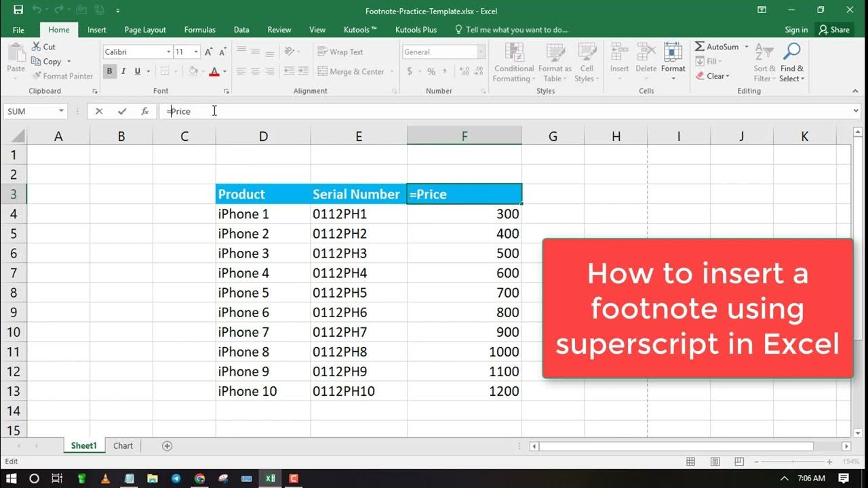Click the Excel icon in taskbar
The width and height of the screenshot is (868, 488).
(270, 479)
